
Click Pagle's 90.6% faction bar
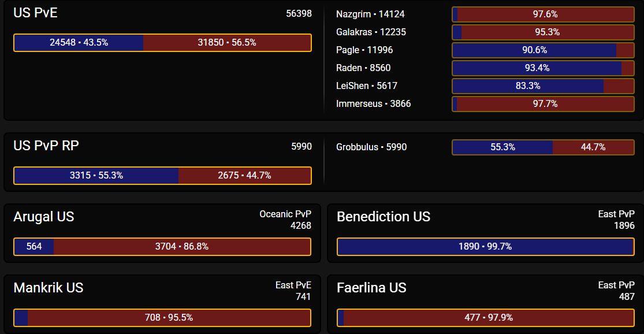(543, 50)
